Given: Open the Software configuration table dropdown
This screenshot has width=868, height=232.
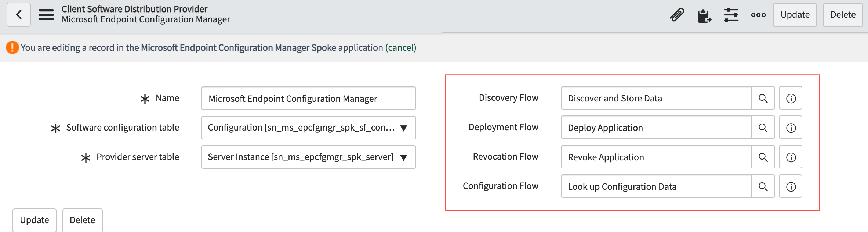Looking at the screenshot, I should click(308, 128).
